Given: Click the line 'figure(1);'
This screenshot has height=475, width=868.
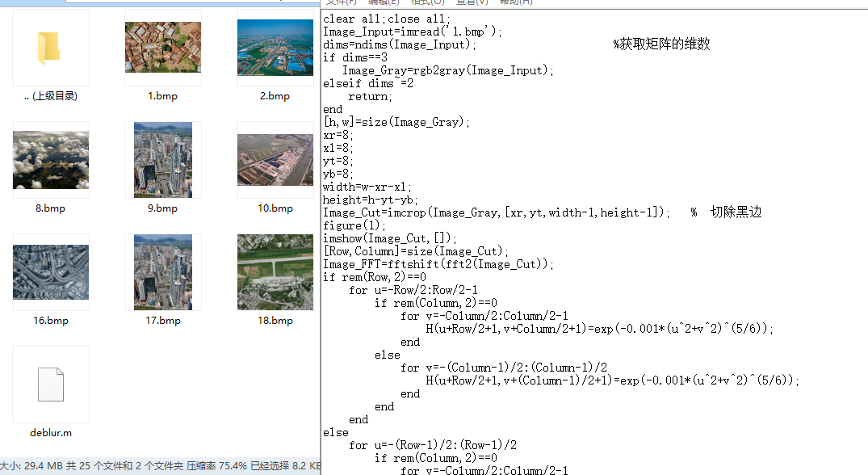Looking at the screenshot, I should click(x=354, y=225).
